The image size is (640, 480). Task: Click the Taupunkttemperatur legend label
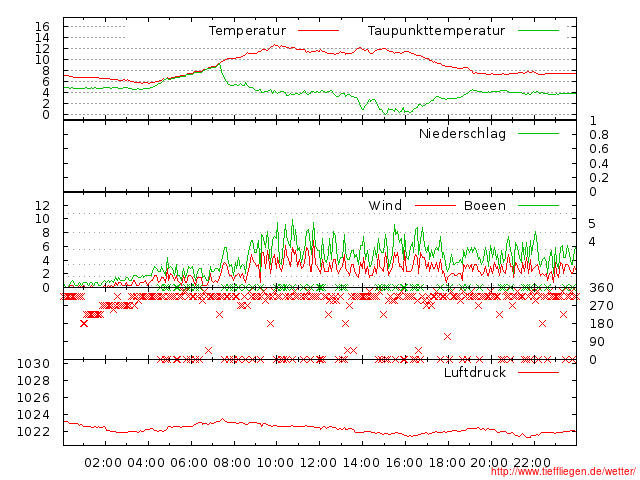[436, 31]
